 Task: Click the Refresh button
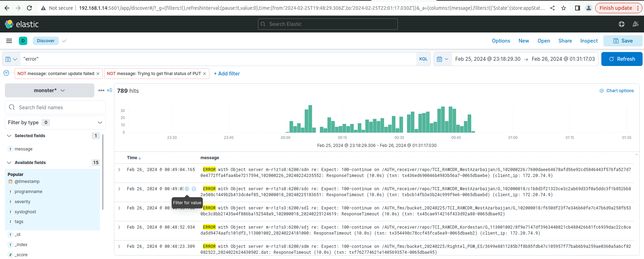622,59
